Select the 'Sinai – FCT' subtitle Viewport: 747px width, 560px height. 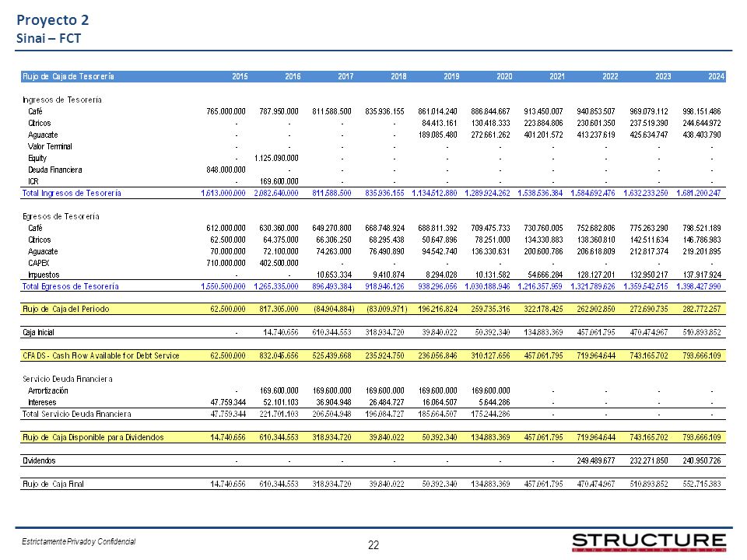click(48, 38)
